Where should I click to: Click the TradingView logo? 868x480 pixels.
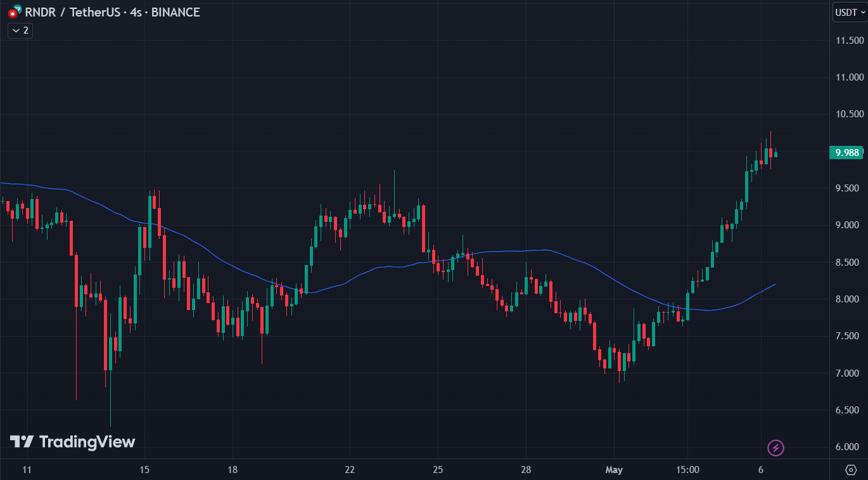pyautogui.click(x=72, y=442)
